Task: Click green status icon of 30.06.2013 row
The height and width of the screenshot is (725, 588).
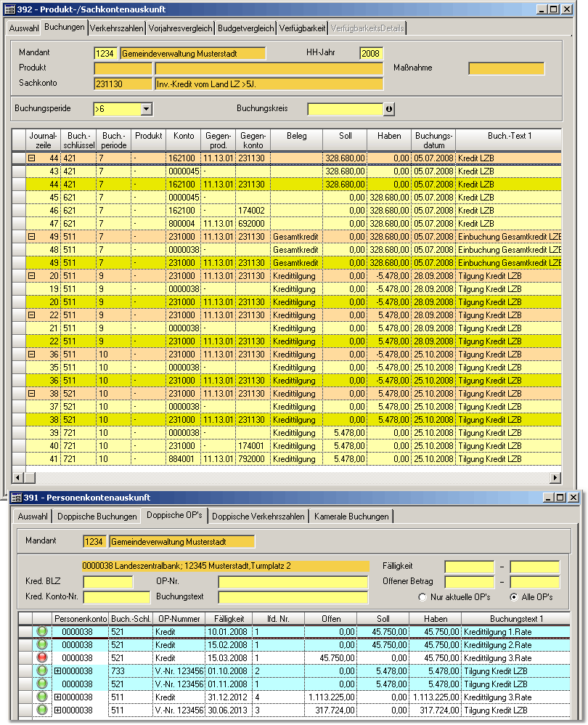Action: 43,710
